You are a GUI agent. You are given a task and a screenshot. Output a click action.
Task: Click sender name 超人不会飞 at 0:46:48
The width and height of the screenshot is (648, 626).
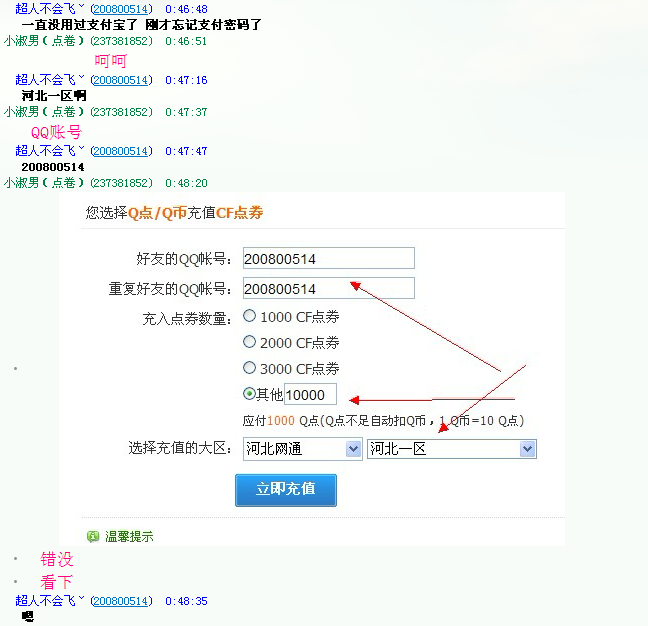[49, 9]
